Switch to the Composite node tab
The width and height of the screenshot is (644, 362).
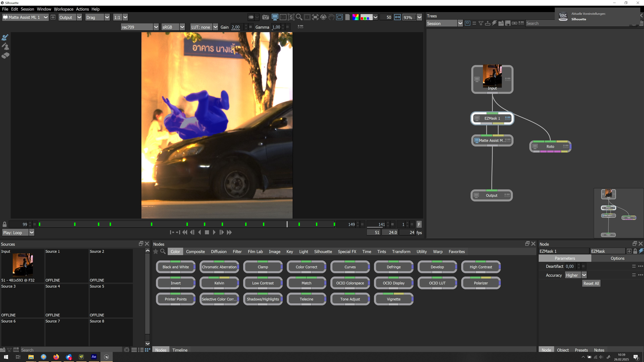coord(195,252)
